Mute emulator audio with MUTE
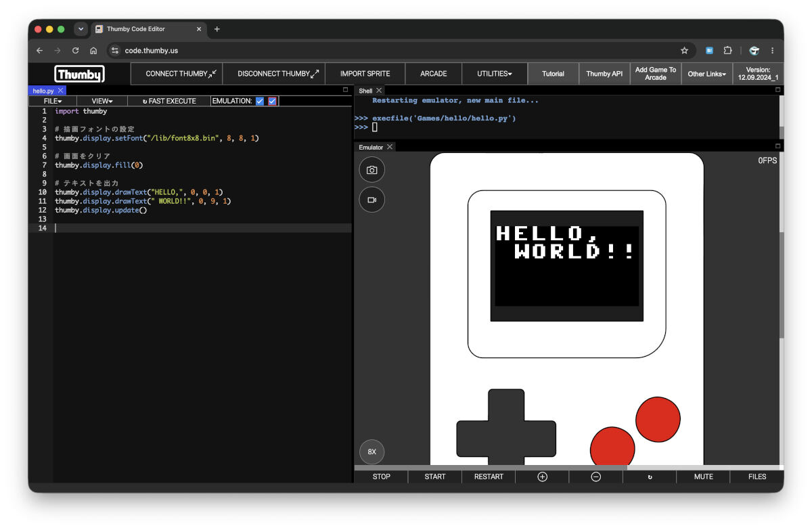 pyautogui.click(x=704, y=477)
